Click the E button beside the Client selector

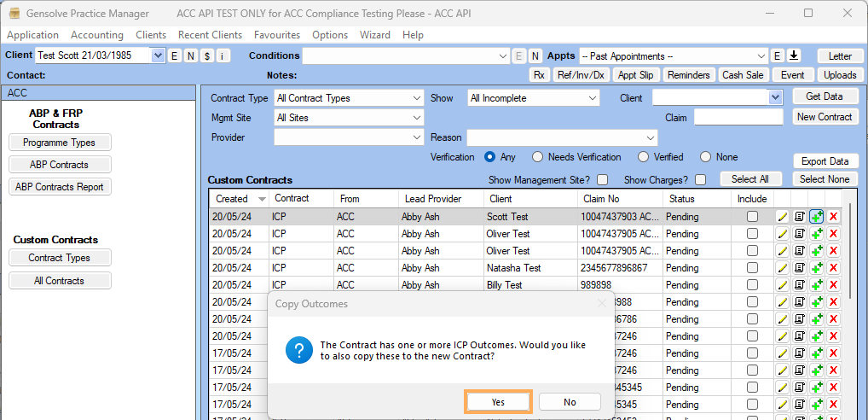[x=175, y=56]
